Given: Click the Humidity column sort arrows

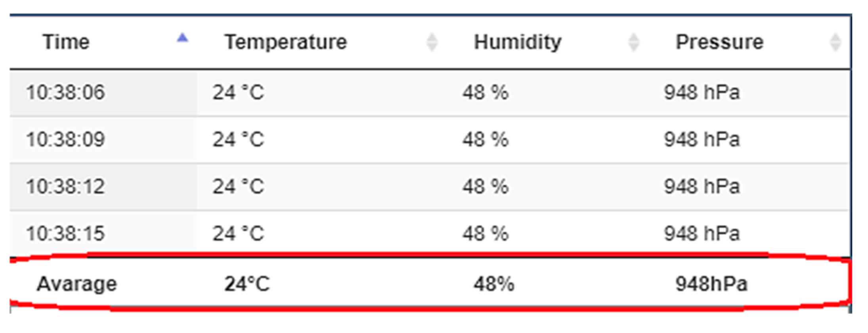Looking at the screenshot, I should [x=634, y=42].
